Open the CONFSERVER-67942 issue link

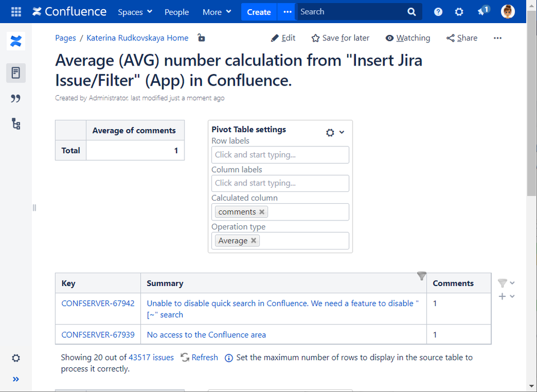[98, 303]
